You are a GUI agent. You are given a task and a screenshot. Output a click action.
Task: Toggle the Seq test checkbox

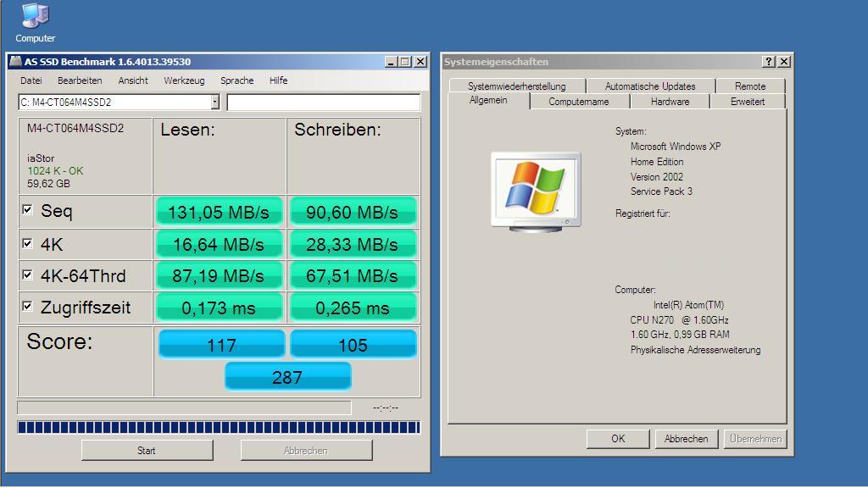pyautogui.click(x=27, y=210)
